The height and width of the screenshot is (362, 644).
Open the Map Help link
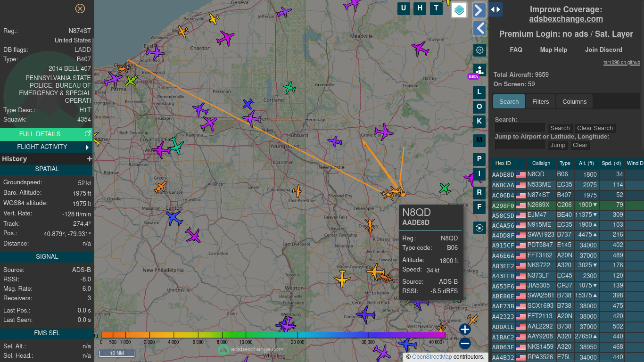(553, 49)
